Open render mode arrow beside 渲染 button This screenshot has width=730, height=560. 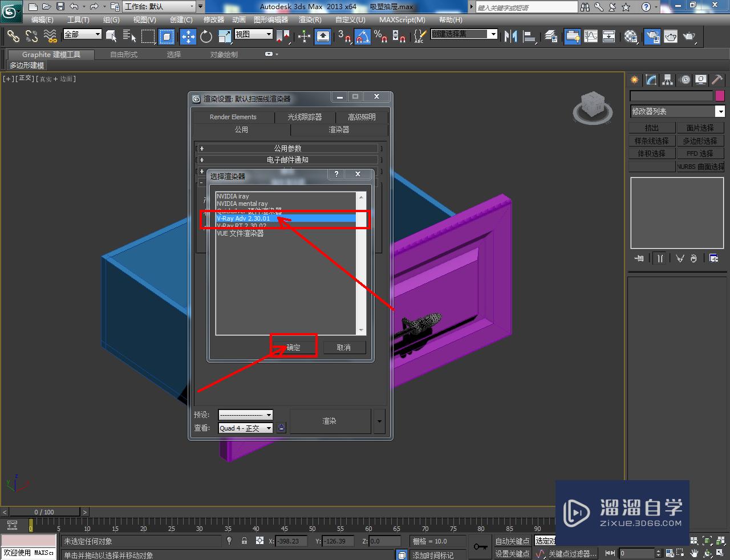[379, 421]
